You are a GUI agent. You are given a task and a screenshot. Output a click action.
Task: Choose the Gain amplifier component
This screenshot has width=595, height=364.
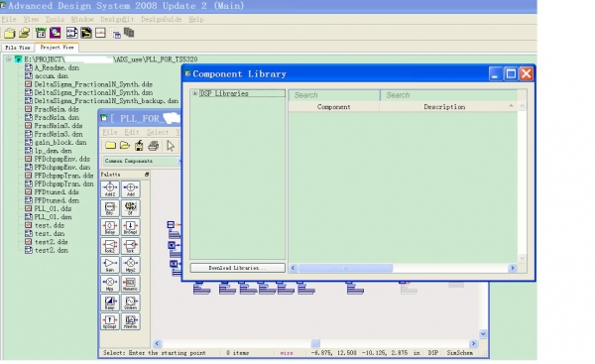[x=110, y=264]
